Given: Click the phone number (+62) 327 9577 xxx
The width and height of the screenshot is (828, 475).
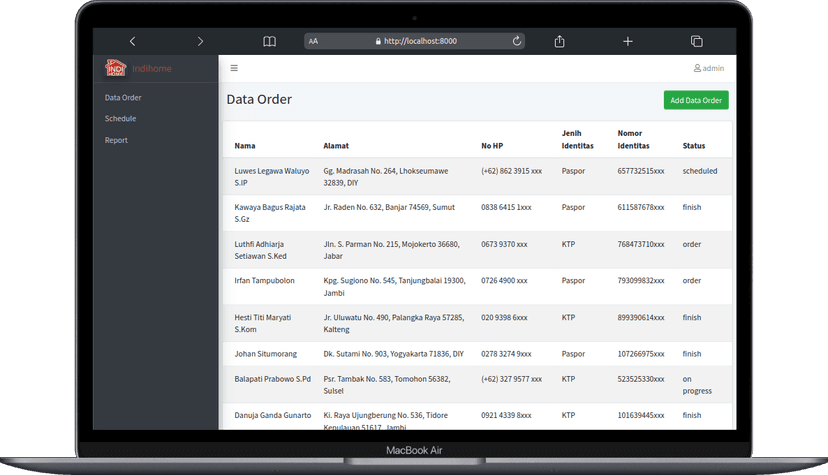Looking at the screenshot, I should 511,379.
